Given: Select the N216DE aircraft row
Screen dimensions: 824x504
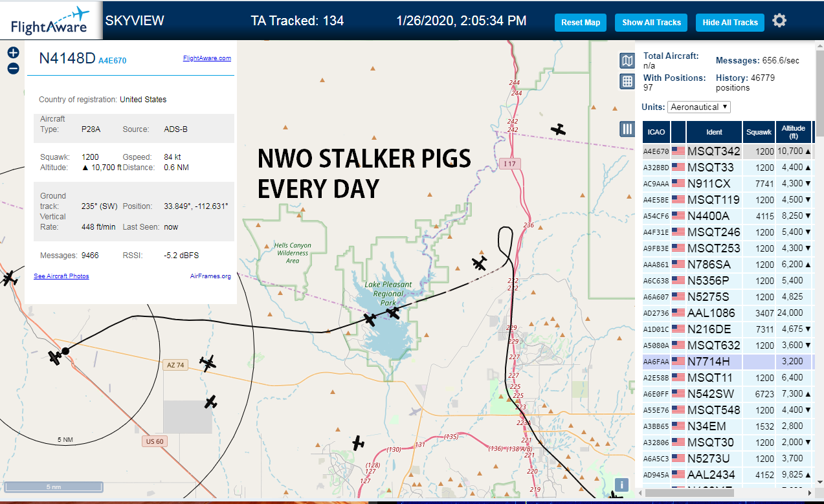Looking at the screenshot, I should coord(728,329).
